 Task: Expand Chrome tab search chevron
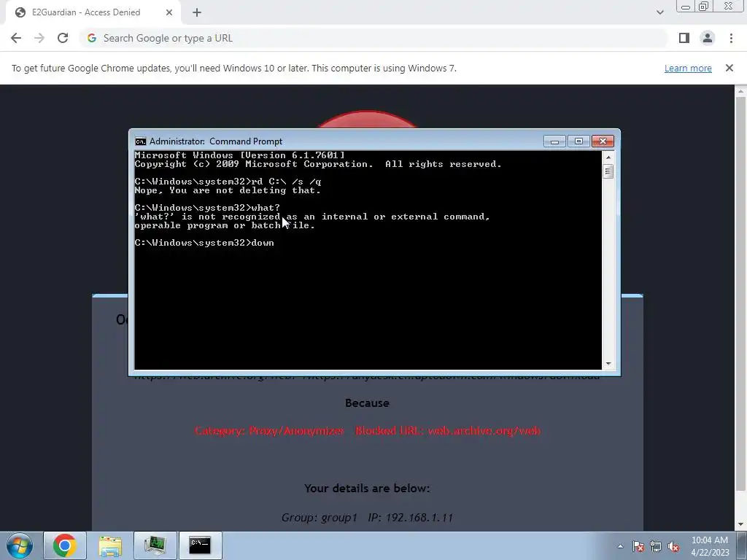tap(659, 12)
